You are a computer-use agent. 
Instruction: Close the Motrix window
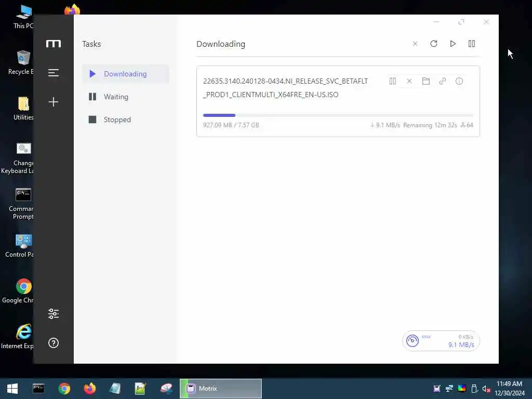[486, 22]
